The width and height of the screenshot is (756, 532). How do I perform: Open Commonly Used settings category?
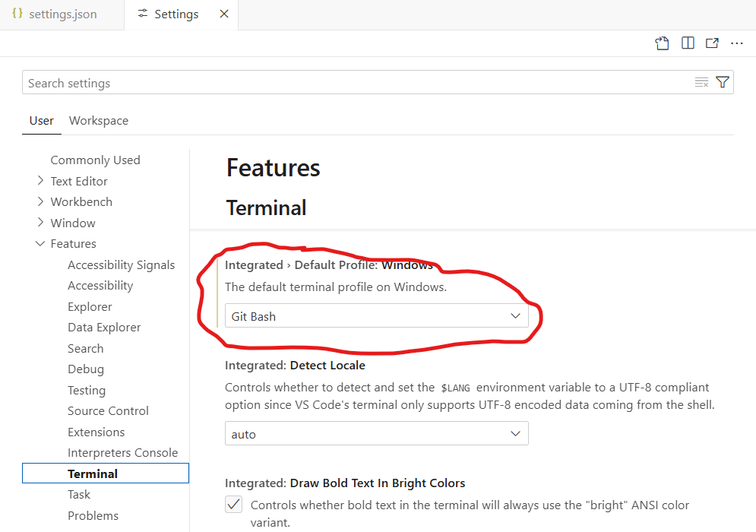95,160
